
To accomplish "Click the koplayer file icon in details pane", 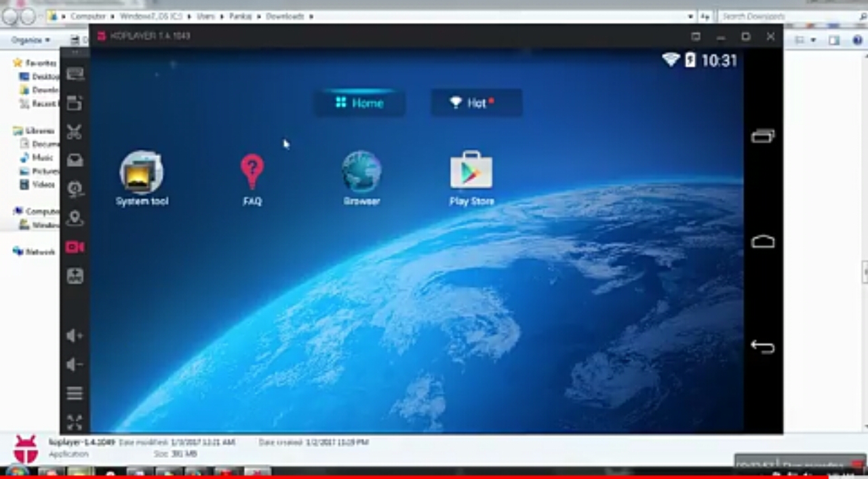I will [x=26, y=449].
